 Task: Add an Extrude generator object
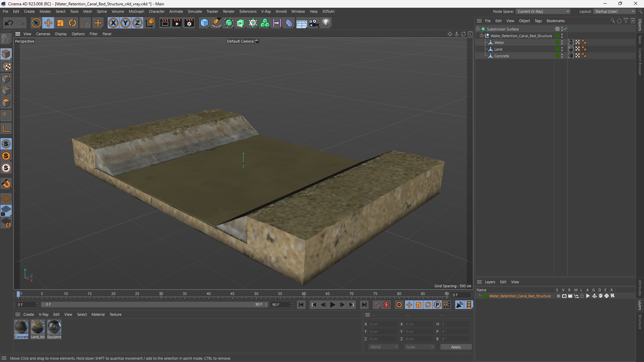point(241,23)
